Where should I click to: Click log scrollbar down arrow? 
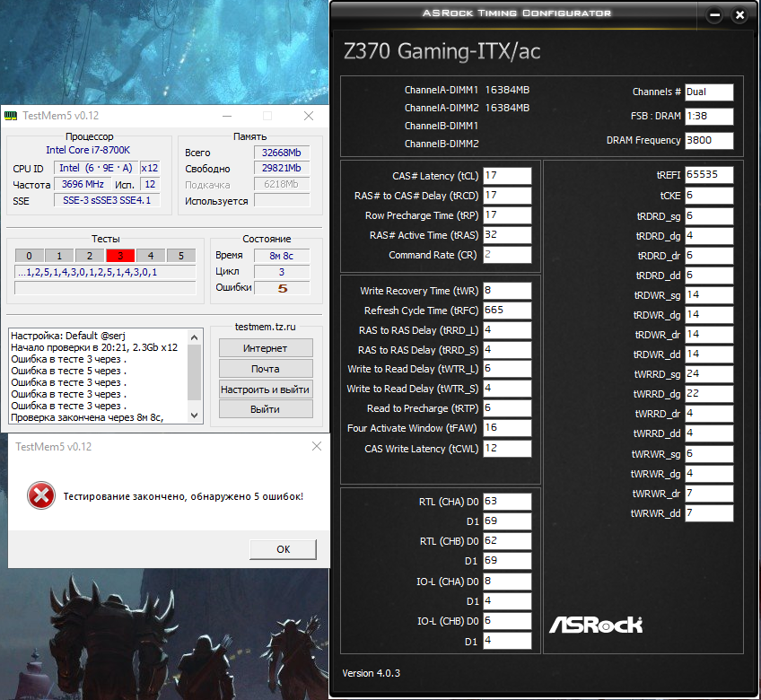194,415
